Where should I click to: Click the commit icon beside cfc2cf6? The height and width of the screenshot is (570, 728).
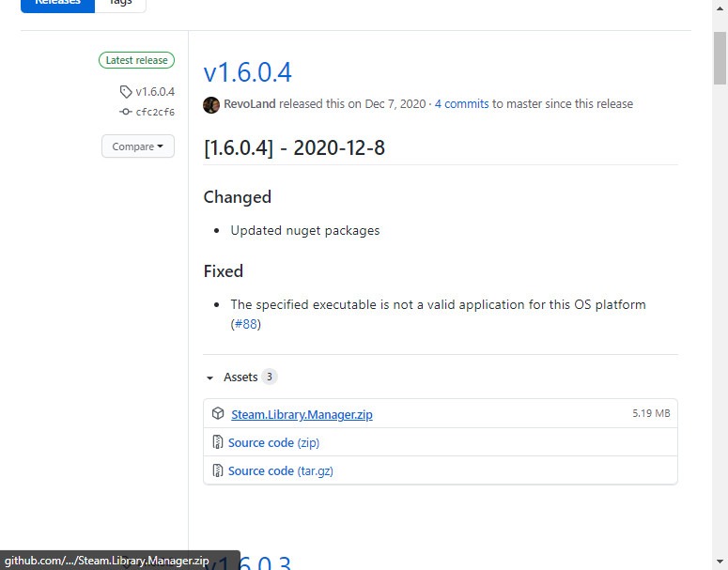(x=125, y=112)
